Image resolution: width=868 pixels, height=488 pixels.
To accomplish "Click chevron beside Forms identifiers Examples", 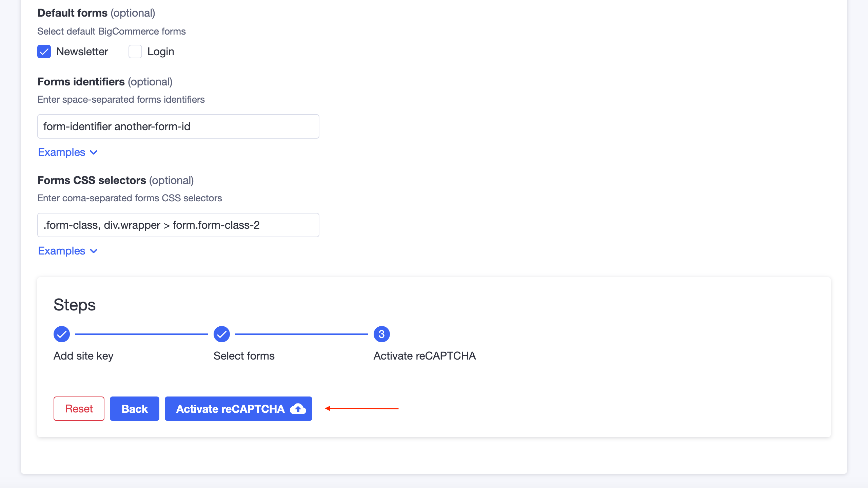I will [x=94, y=152].
